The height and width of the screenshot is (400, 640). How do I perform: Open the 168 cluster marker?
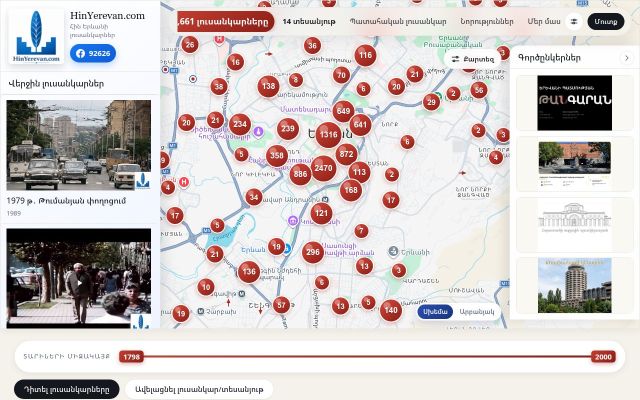(351, 190)
